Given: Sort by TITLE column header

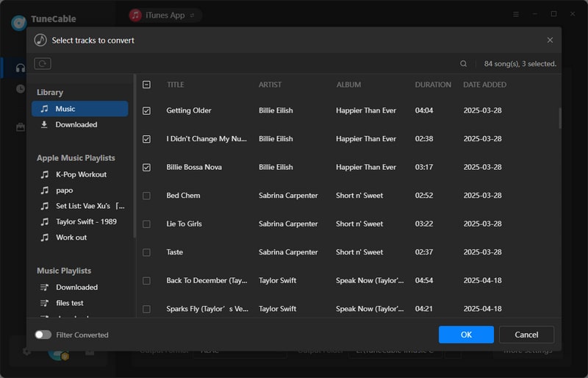Looking at the screenshot, I should (175, 85).
